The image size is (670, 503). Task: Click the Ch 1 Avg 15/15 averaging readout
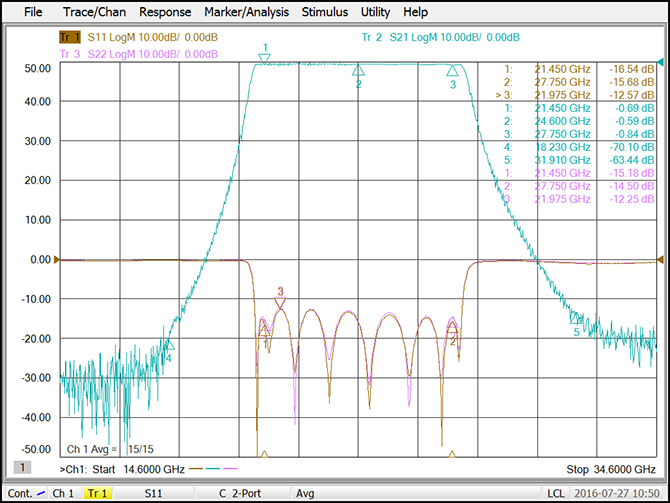pos(110,449)
